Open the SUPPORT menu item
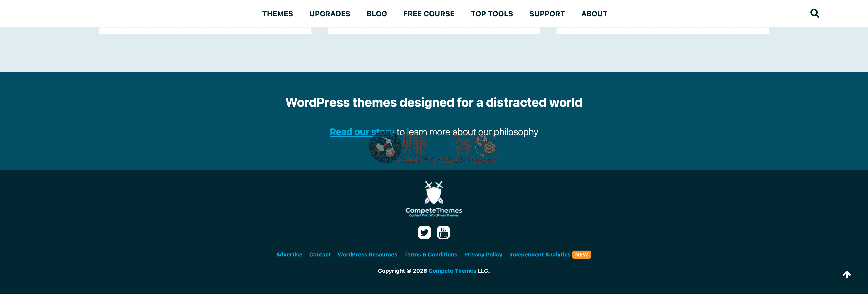The height and width of the screenshot is (294, 868). [547, 14]
